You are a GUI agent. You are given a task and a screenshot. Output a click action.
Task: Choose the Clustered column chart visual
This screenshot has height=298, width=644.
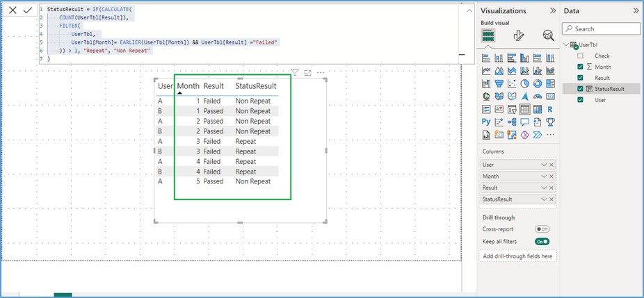524,58
